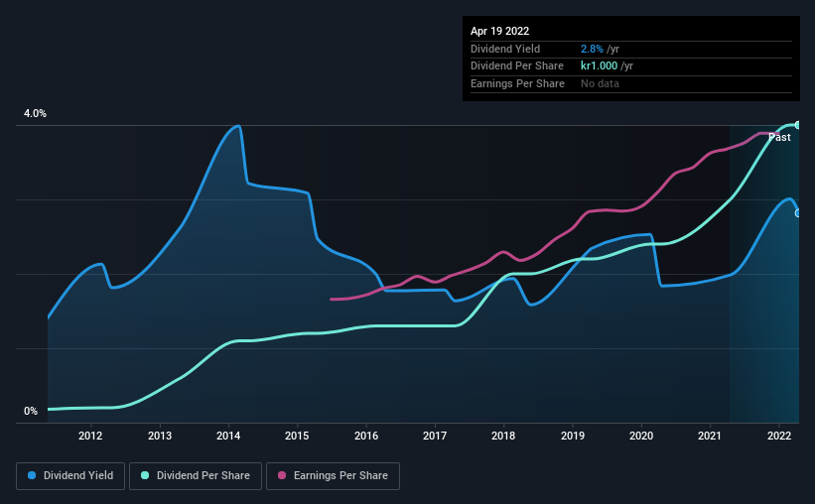
Task: Click Dividend Yield label in tooltip
Action: pyautogui.click(x=505, y=49)
